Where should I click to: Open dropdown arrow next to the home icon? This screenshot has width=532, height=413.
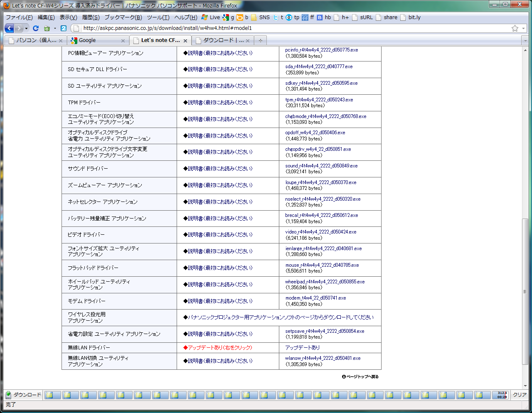(55, 28)
